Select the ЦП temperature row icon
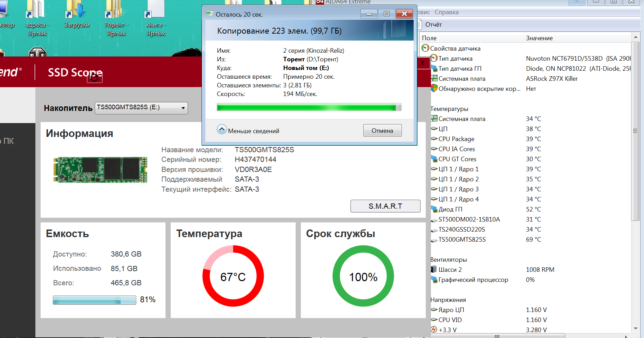The image size is (644, 338). coord(434,129)
